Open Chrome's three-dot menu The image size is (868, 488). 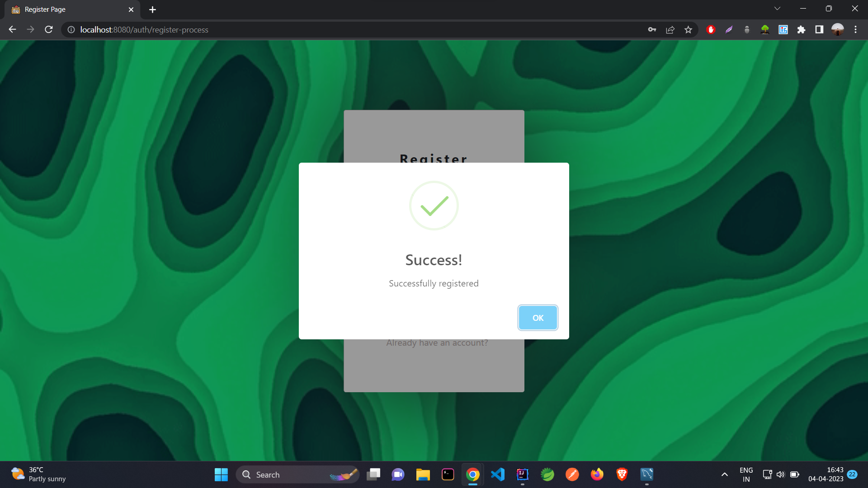pos(855,30)
